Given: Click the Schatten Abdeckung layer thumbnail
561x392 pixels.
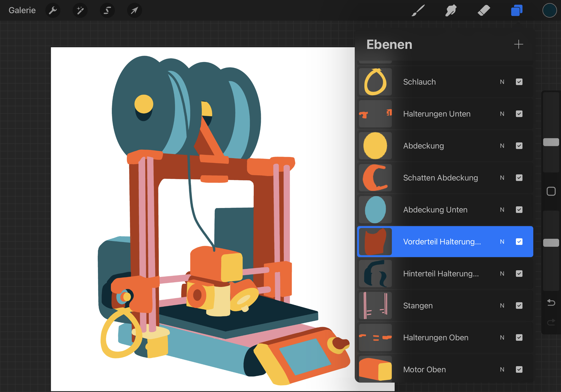Looking at the screenshot, I should (x=375, y=178).
